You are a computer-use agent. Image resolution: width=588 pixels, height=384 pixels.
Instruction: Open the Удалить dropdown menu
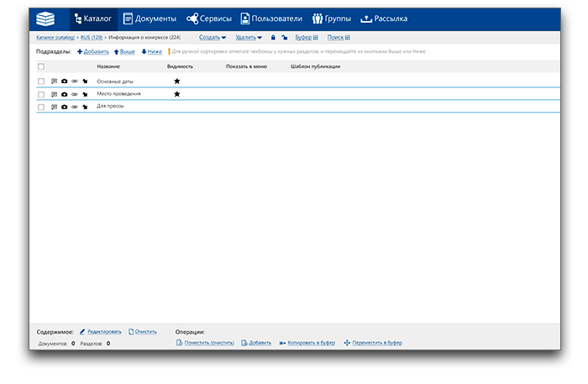[x=249, y=38]
